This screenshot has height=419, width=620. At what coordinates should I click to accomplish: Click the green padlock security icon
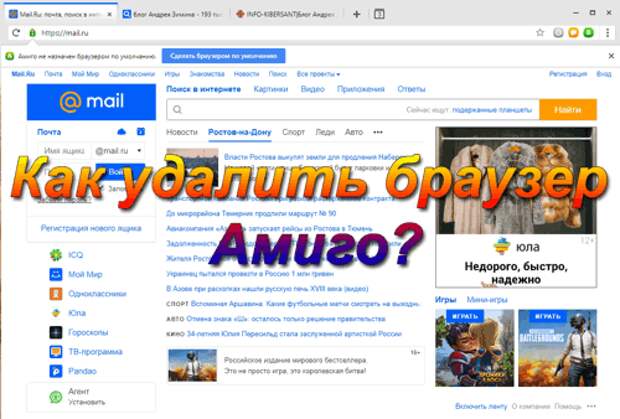32,33
